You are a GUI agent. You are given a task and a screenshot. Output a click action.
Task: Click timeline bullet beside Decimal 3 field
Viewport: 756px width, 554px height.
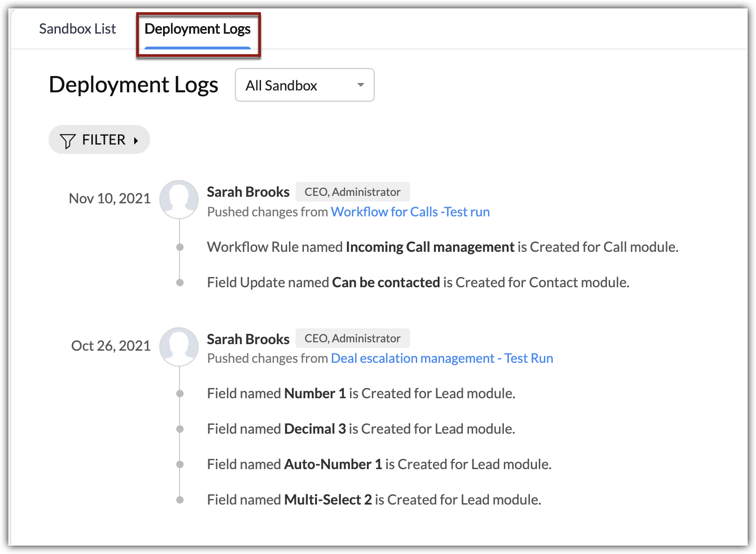coord(180,429)
